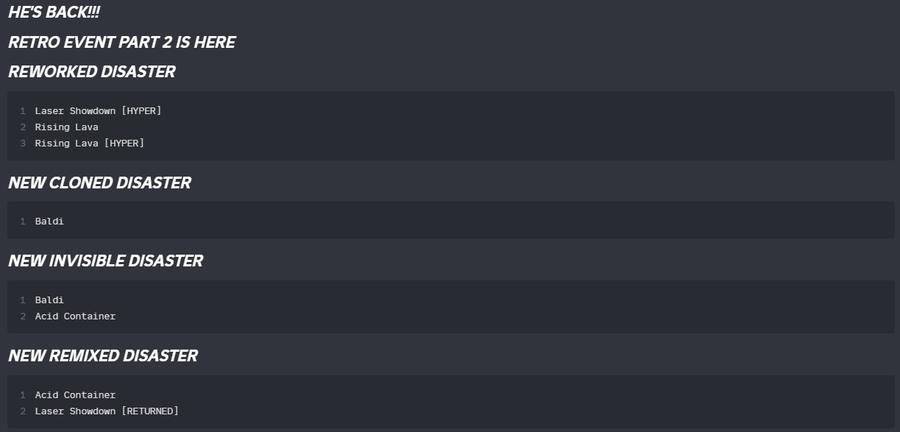Select Baldi under cloned disaster
The image size is (900, 432).
(49, 221)
